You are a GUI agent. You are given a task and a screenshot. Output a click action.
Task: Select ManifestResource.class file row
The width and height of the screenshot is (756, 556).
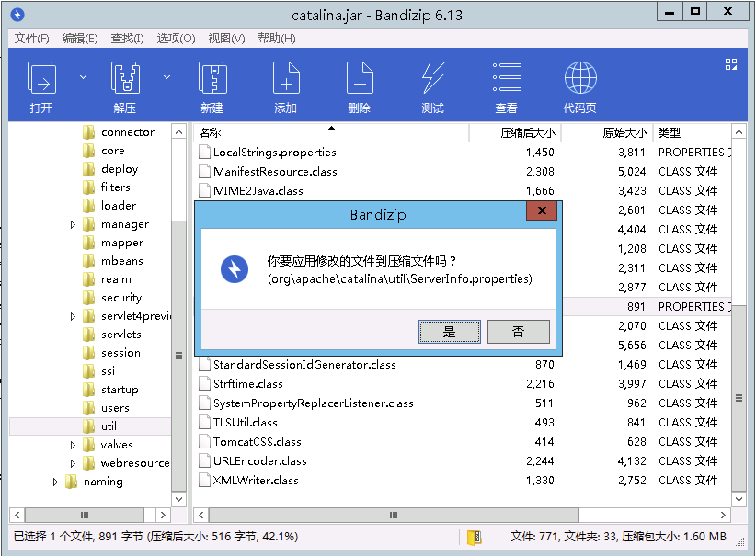463,172
